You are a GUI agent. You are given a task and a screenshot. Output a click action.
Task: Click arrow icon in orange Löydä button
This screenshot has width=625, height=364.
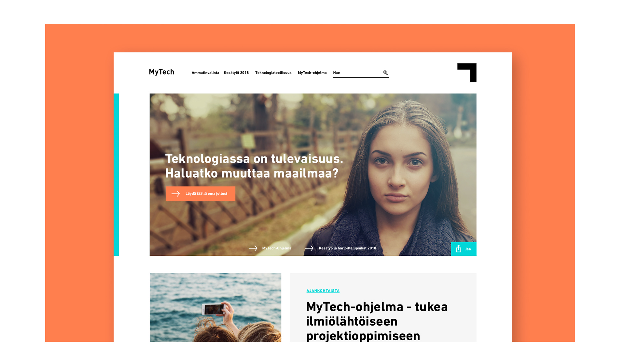(x=176, y=194)
